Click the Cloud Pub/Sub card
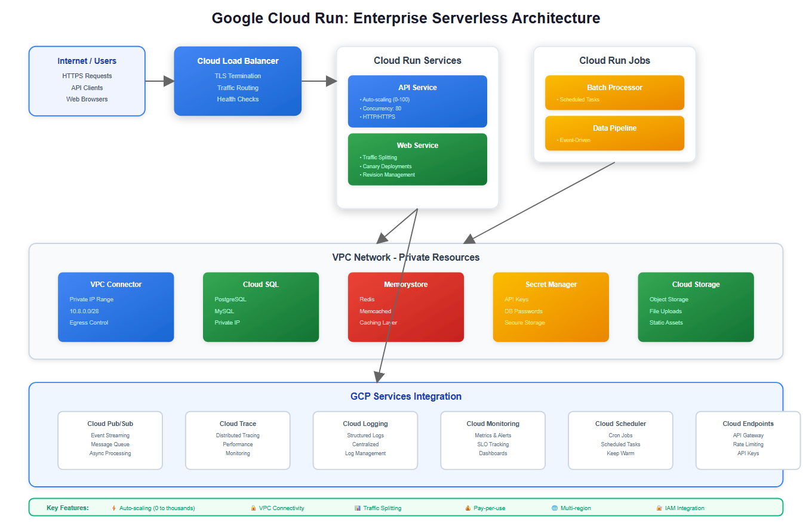Screen dimensions: 812x522 pyautogui.click(x=110, y=440)
